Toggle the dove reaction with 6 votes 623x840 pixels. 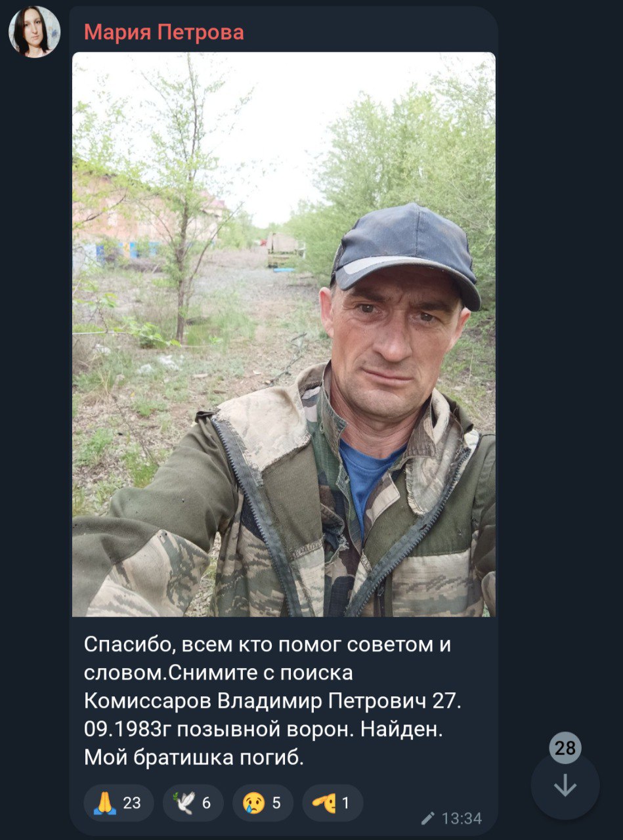tap(193, 803)
